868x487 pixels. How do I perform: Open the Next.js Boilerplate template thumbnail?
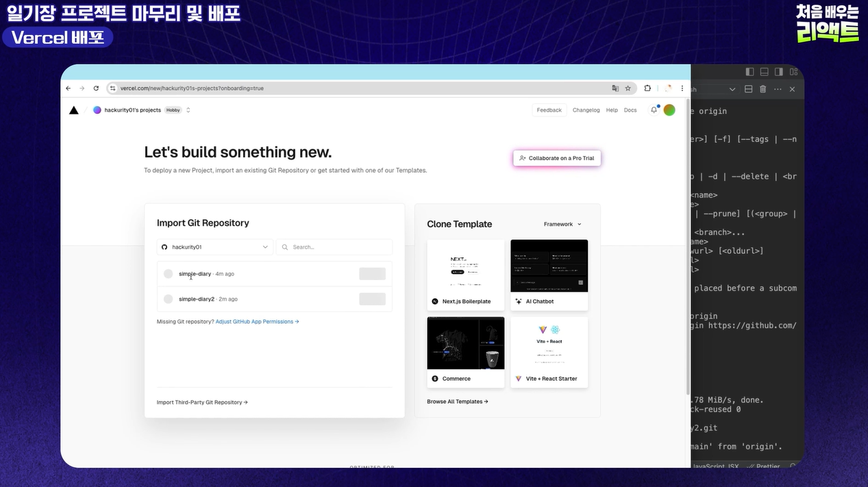466,266
